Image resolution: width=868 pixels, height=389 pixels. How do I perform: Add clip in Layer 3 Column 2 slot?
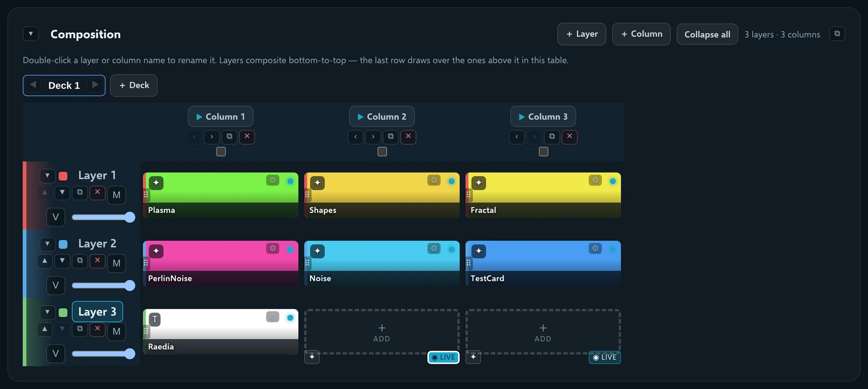(382, 332)
